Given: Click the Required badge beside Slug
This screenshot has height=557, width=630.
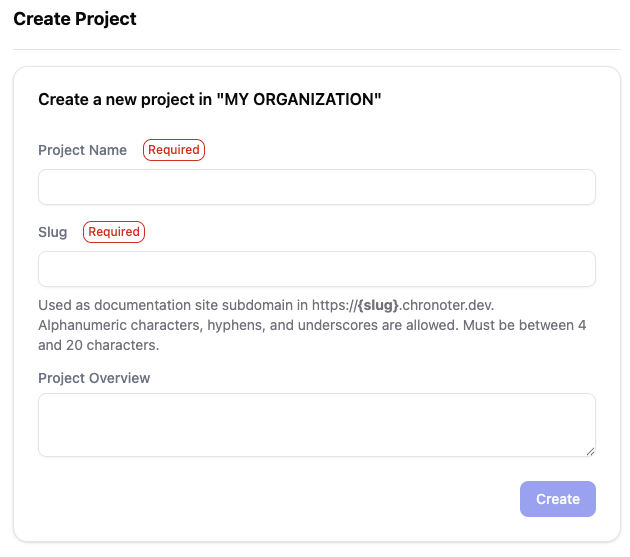Looking at the screenshot, I should click(114, 232).
